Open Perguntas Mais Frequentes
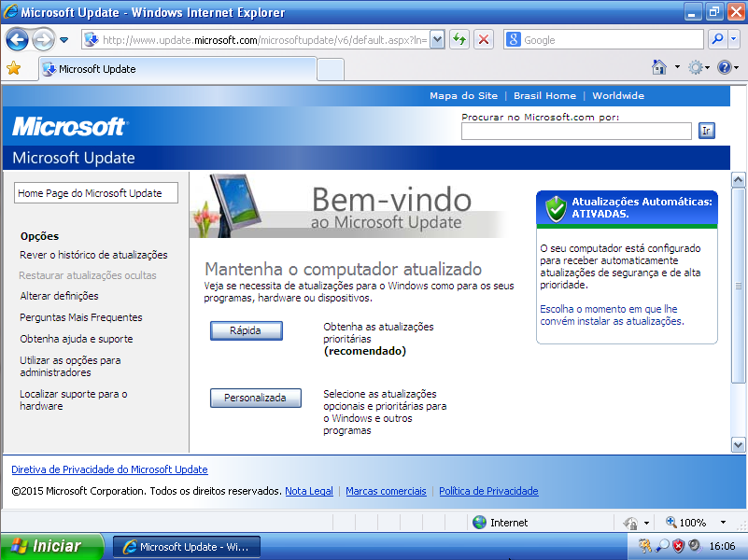 pos(81,317)
